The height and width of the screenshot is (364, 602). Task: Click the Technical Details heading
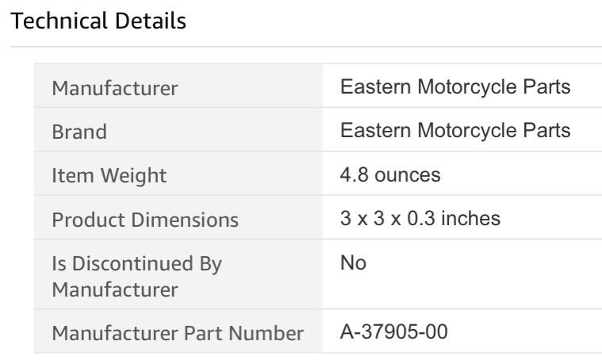pos(99,21)
